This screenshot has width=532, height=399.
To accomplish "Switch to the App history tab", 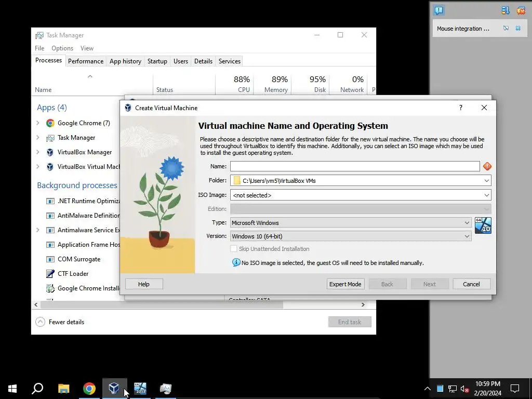I will (125, 61).
